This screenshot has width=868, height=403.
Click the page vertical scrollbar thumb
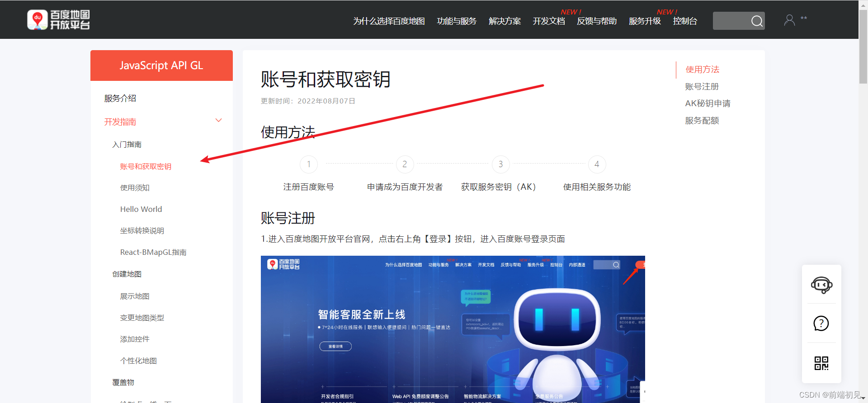coord(863,46)
